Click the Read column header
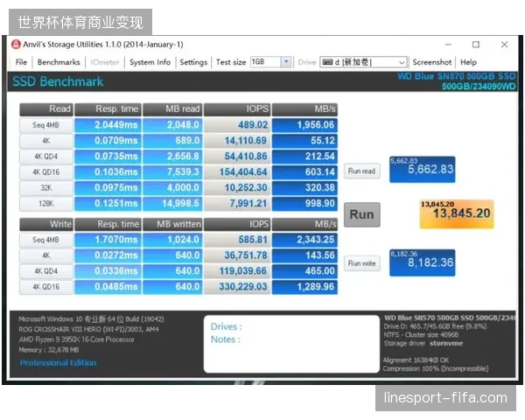 tap(46, 109)
